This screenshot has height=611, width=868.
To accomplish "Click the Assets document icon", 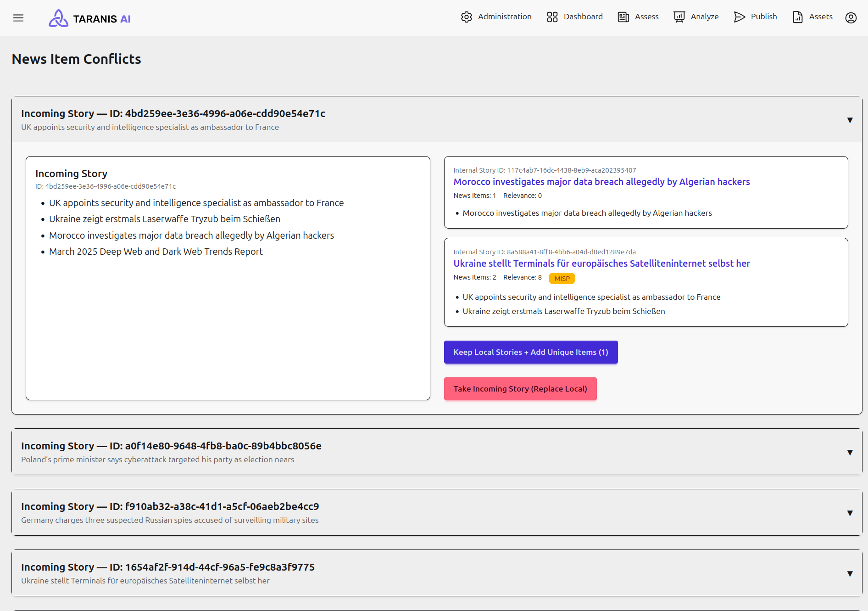I will tap(797, 17).
